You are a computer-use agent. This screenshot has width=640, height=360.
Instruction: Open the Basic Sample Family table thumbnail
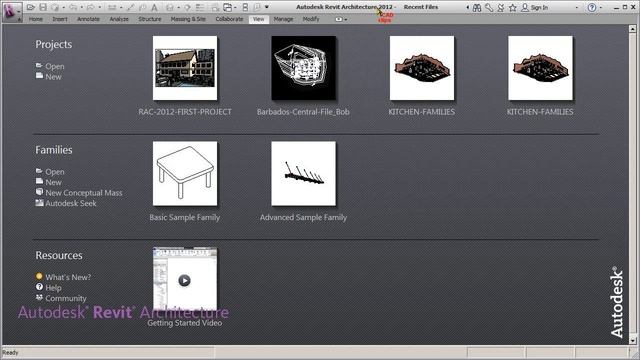tap(185, 173)
